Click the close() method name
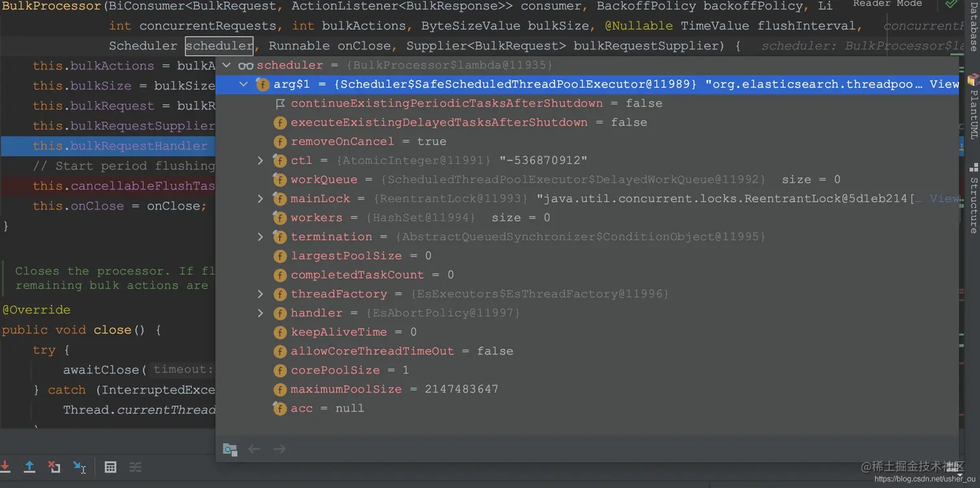Viewport: 980px width, 488px height. pyautogui.click(x=112, y=330)
